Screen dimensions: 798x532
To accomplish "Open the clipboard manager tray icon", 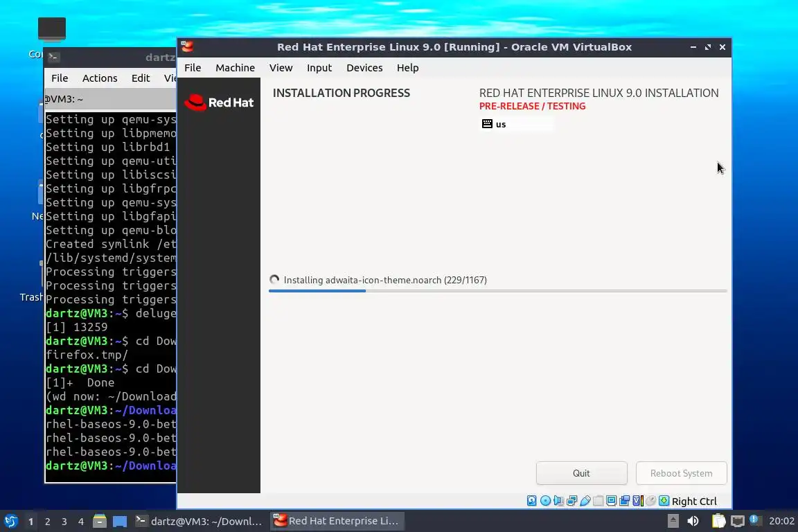I will (718, 521).
